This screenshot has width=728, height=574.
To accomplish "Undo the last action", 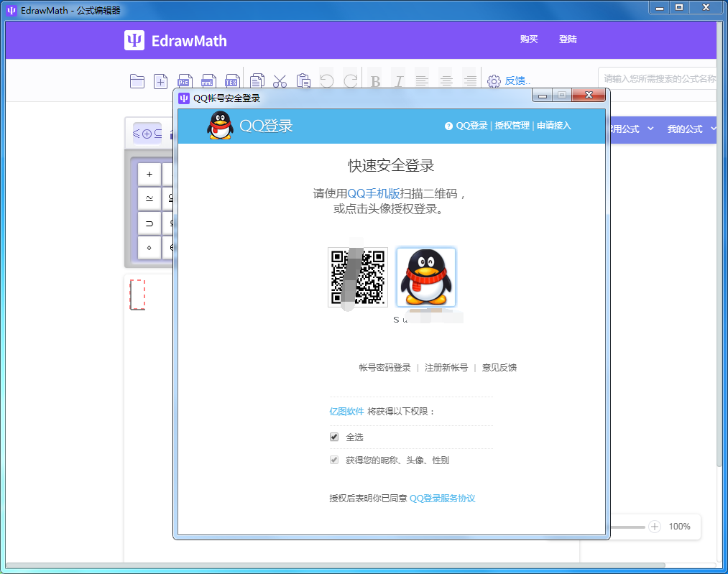I will click(327, 81).
